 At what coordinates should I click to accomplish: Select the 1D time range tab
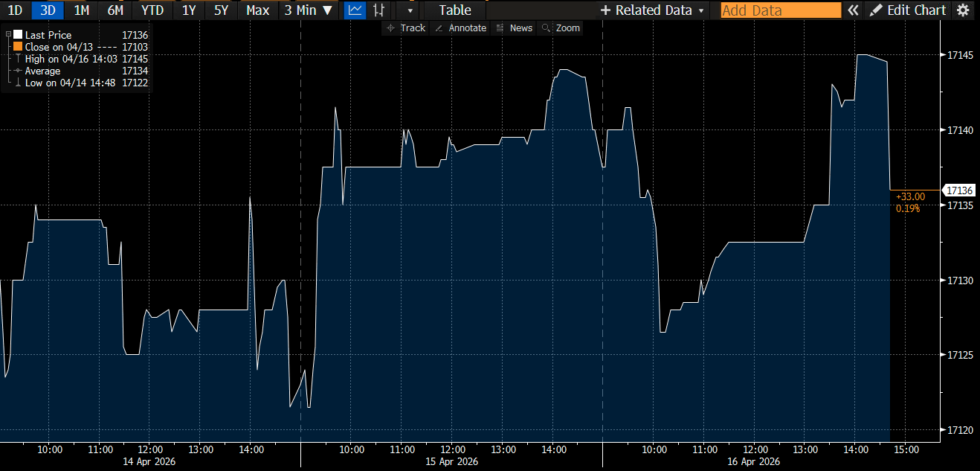[15, 10]
